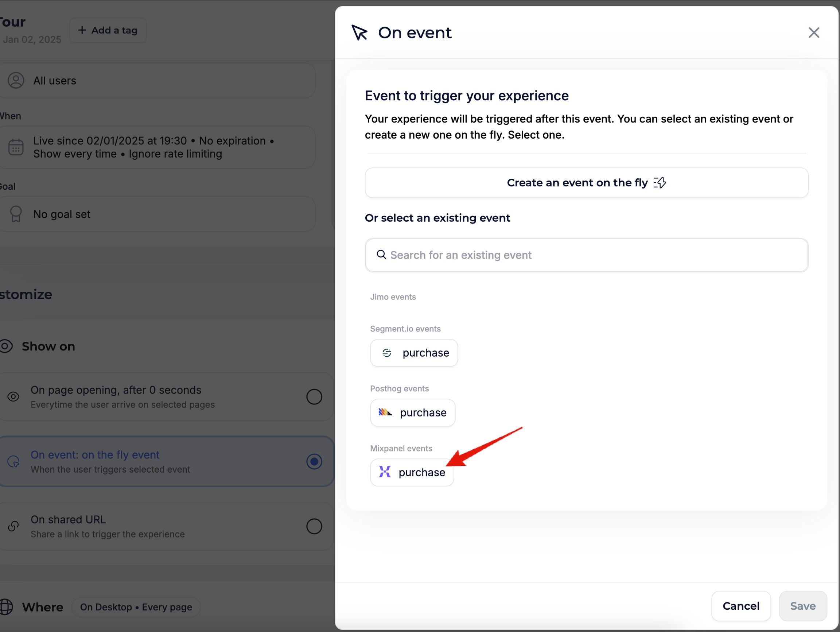Click the goal award ribbon icon
The image size is (840, 632).
pyautogui.click(x=16, y=214)
